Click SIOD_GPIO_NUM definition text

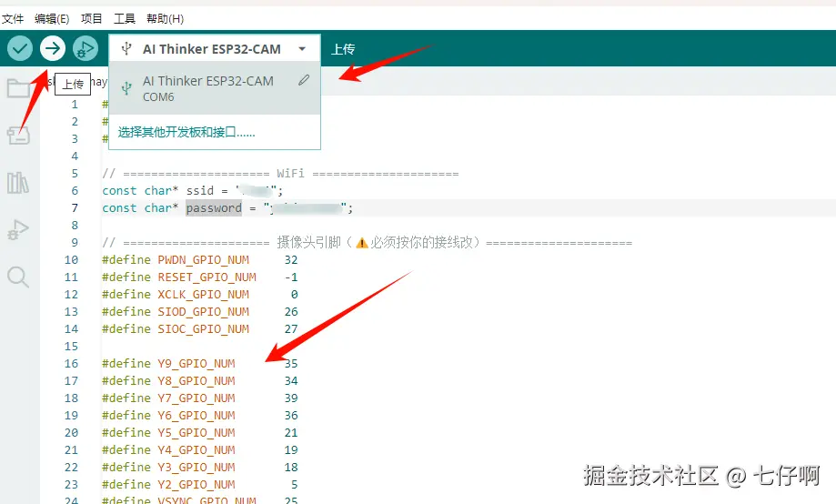coord(203,311)
